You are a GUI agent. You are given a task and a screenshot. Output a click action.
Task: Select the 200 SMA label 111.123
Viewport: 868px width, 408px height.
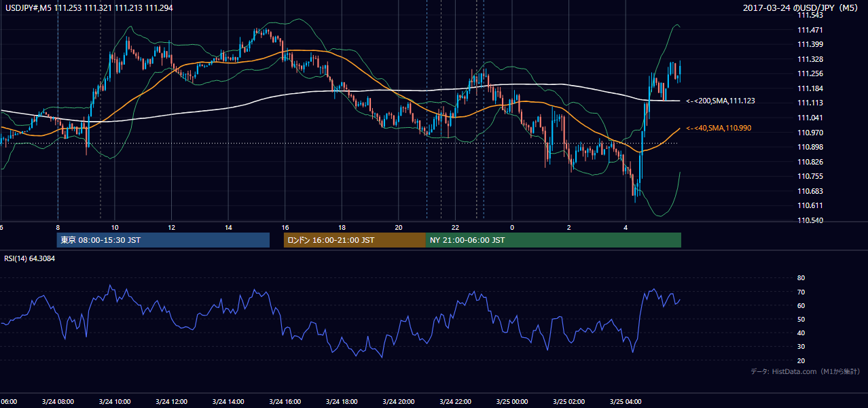721,101
